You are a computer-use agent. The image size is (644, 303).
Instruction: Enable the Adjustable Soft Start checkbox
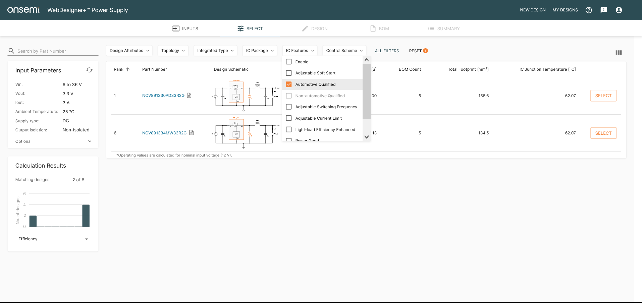[289, 73]
